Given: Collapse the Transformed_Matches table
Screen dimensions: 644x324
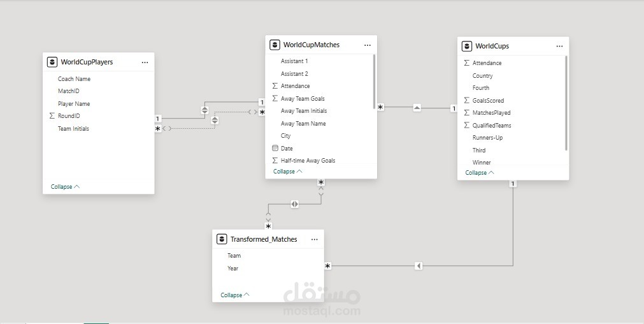Looking at the screenshot, I should 235,295.
